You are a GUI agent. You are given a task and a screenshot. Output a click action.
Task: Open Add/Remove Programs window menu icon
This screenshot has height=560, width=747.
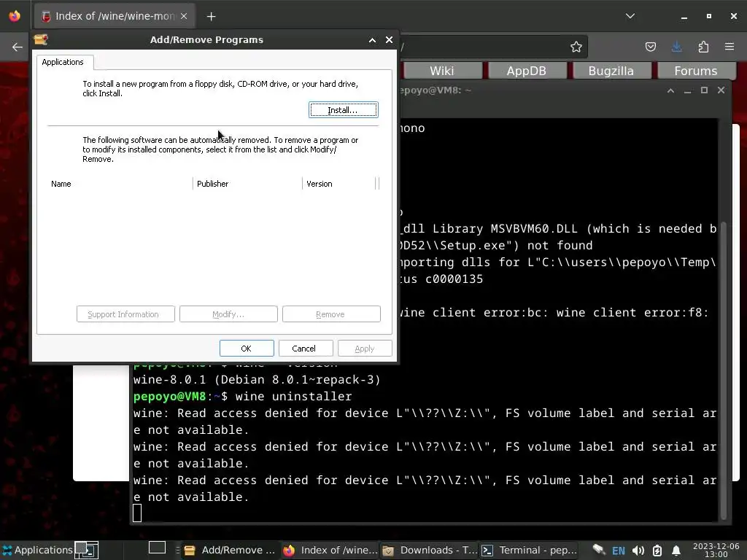[41, 39]
